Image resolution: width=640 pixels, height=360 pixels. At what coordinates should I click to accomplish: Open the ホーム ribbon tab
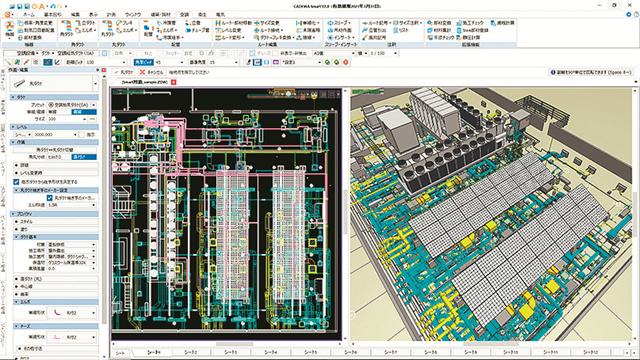tap(29, 15)
